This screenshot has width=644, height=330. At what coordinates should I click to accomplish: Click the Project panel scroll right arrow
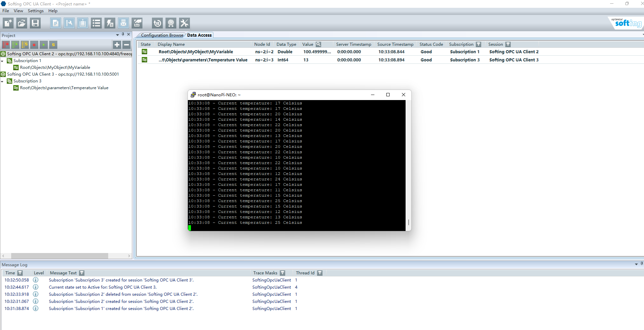point(129,256)
